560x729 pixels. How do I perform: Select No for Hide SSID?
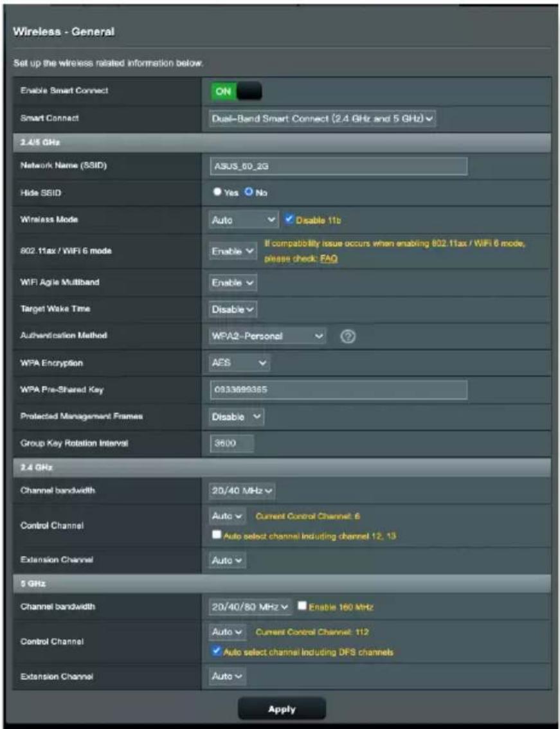(x=249, y=192)
